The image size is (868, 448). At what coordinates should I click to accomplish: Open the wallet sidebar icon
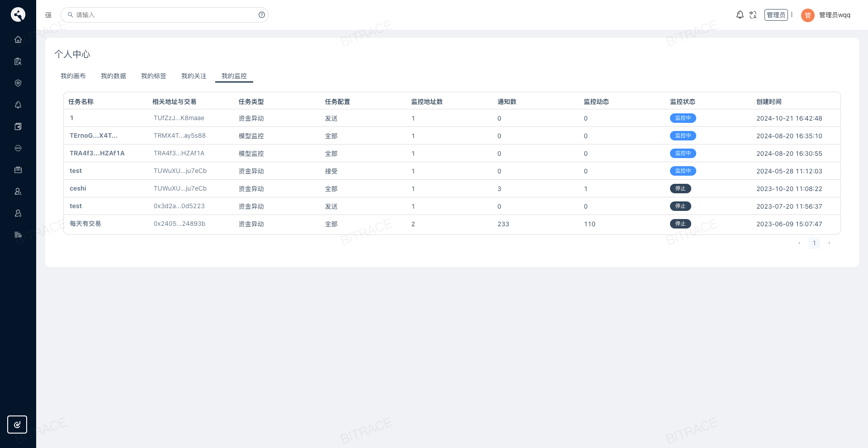tap(18, 126)
